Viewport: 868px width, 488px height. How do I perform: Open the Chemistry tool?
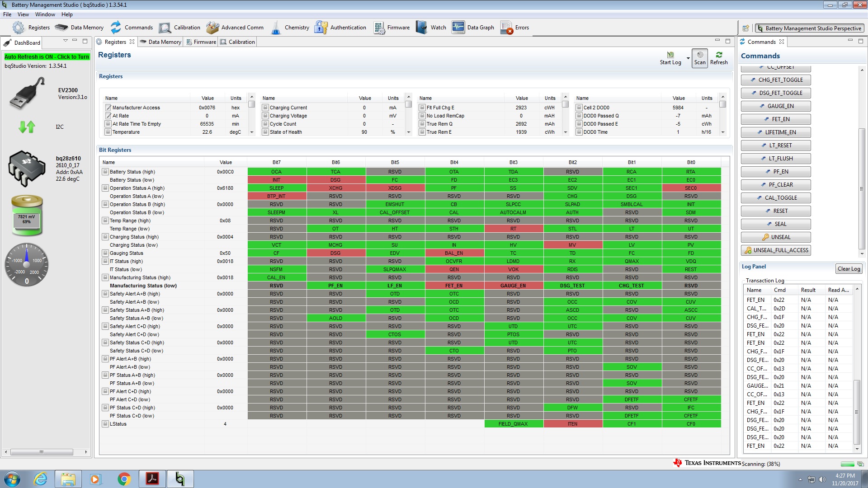pyautogui.click(x=289, y=28)
